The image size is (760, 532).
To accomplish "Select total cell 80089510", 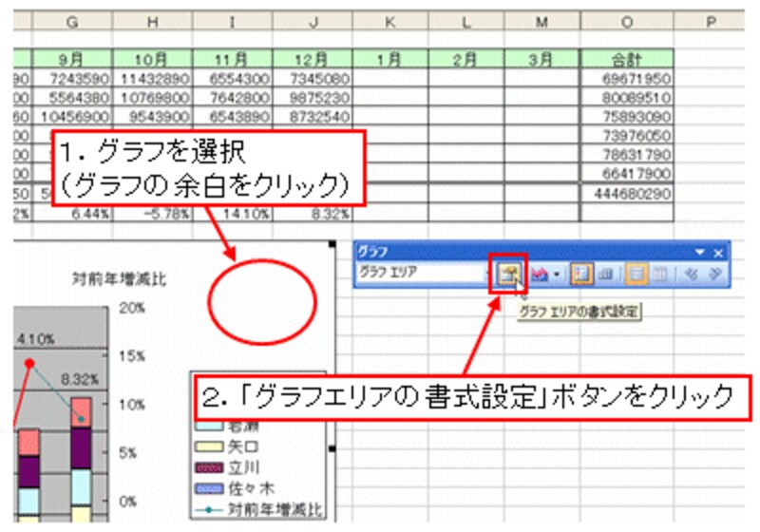I will [x=627, y=98].
